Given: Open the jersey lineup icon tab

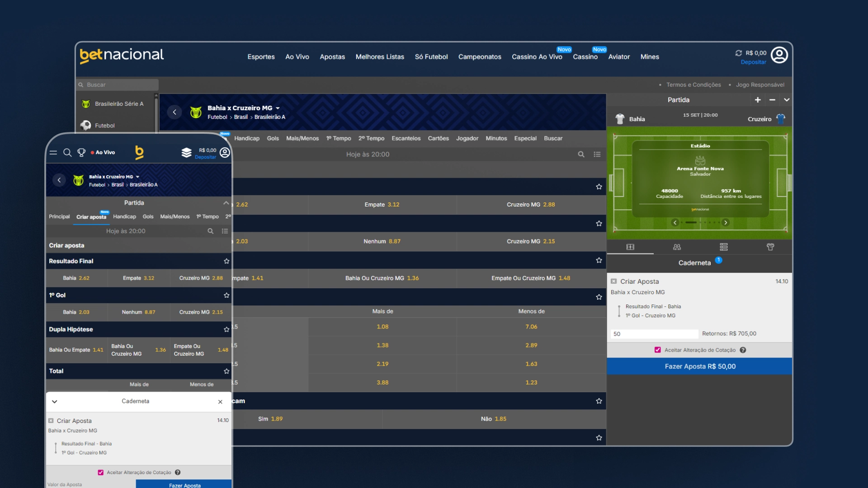Looking at the screenshot, I should [770, 247].
